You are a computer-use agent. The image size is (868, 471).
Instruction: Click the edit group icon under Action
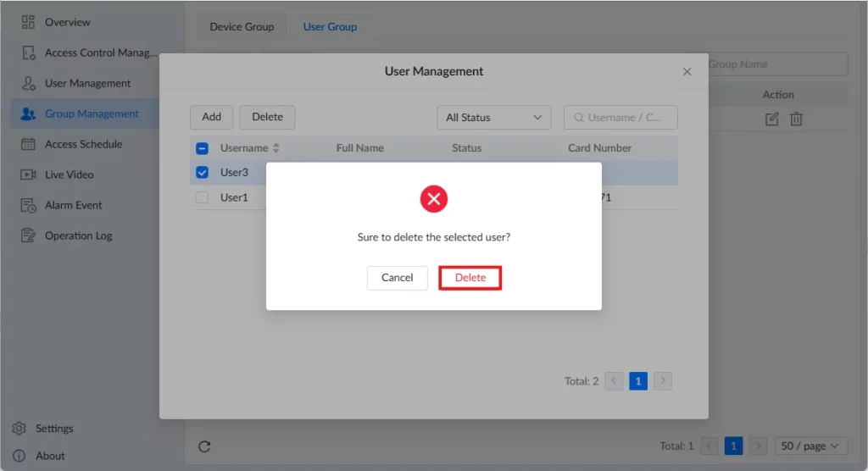tap(771, 119)
